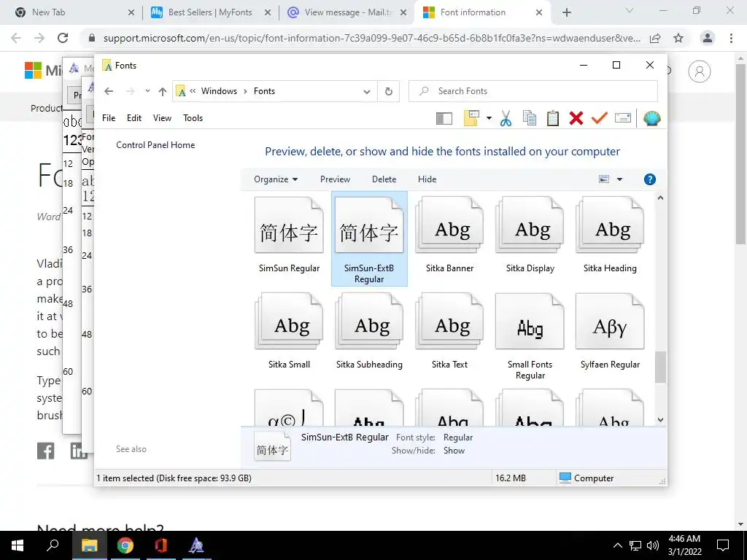Click the Hide command button
Viewport: 747px width, 560px height.
coord(427,179)
